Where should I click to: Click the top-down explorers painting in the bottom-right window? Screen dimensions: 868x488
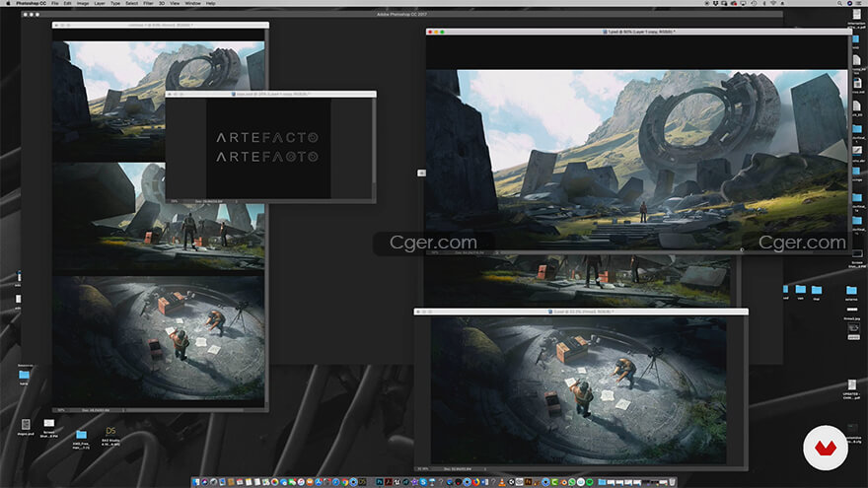click(x=578, y=390)
